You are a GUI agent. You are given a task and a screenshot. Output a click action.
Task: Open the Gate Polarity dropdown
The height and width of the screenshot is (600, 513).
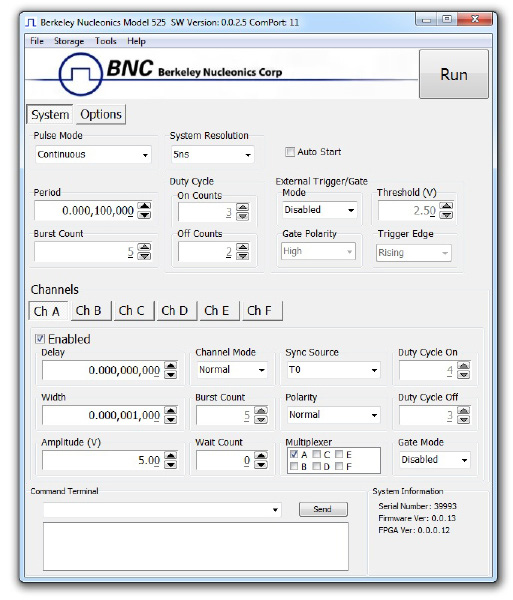318,251
